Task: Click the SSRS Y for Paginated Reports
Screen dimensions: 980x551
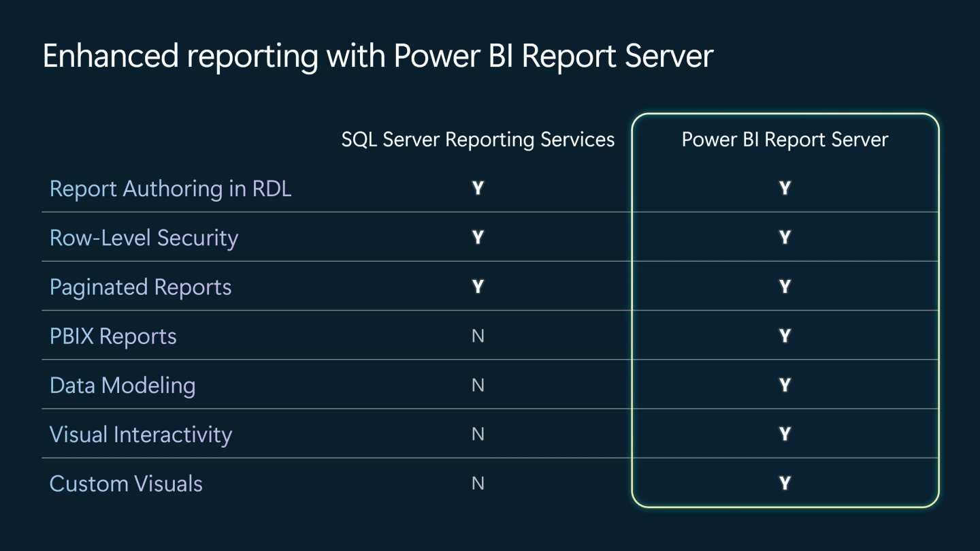Action: pyautogui.click(x=478, y=287)
